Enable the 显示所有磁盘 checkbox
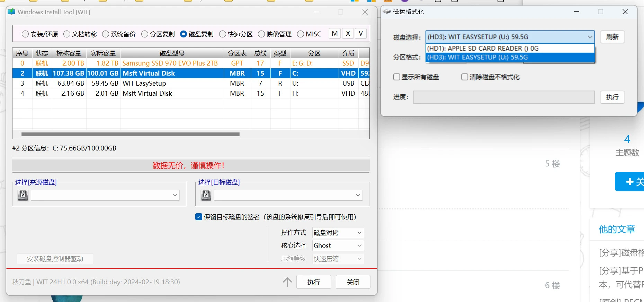 (x=397, y=77)
